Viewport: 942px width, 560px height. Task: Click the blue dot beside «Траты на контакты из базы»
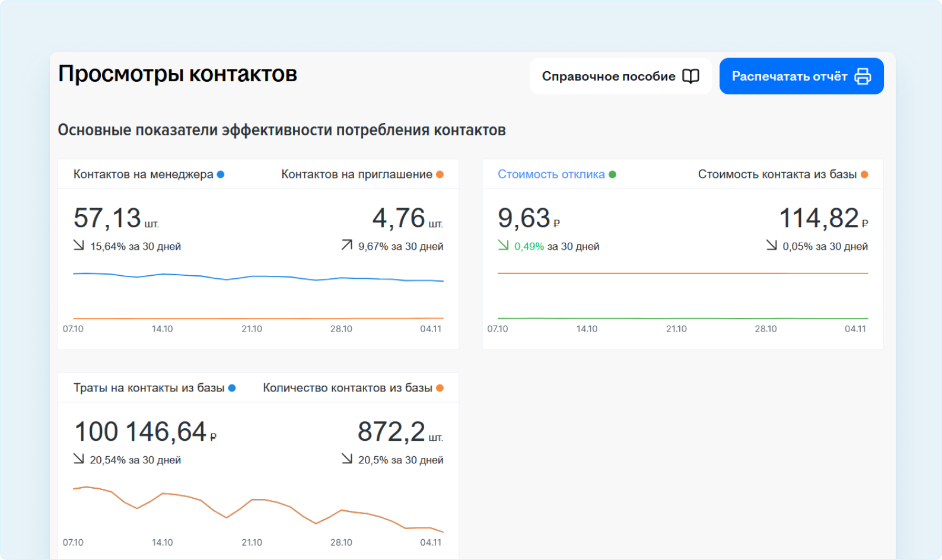[x=232, y=388]
